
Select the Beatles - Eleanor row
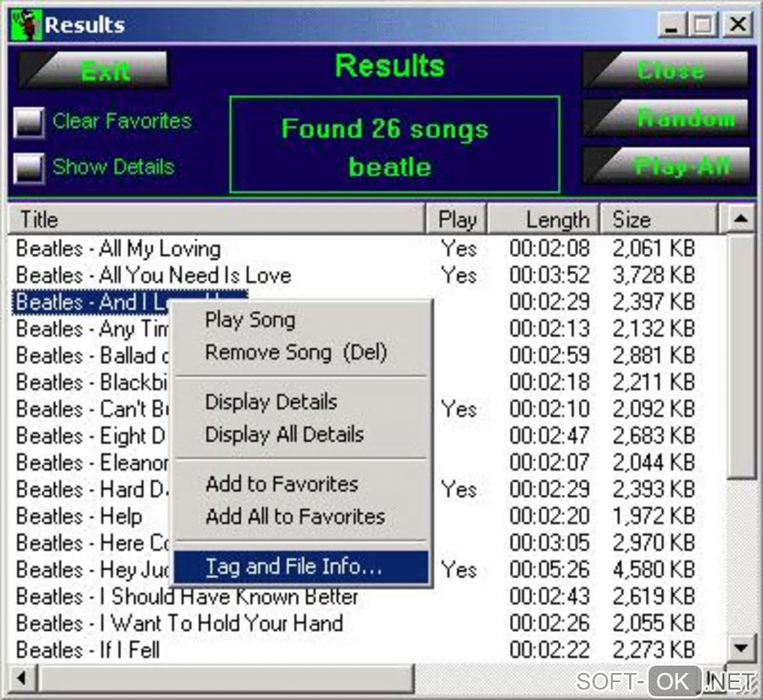coord(93,463)
